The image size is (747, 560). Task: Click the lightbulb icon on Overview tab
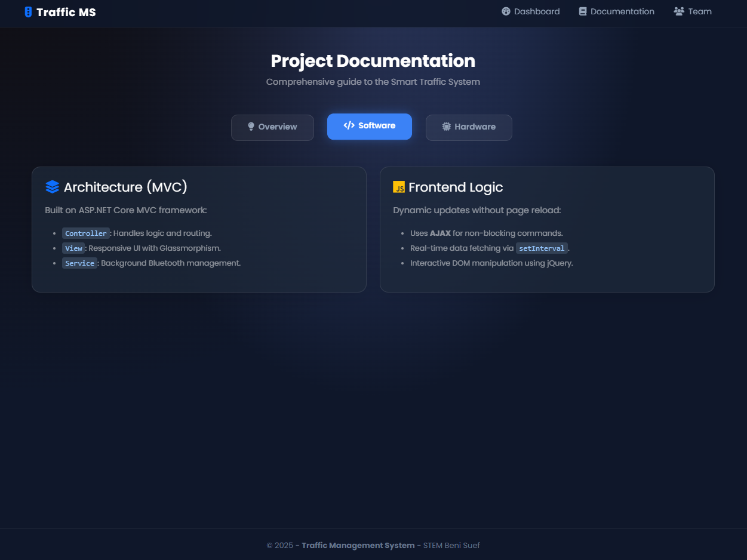click(251, 127)
